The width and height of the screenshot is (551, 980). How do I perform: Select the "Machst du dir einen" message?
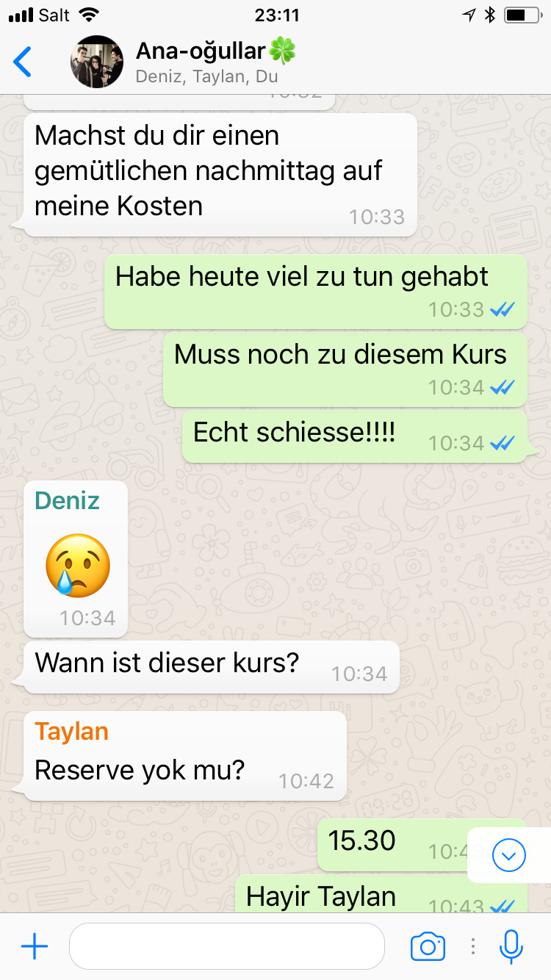pos(220,175)
